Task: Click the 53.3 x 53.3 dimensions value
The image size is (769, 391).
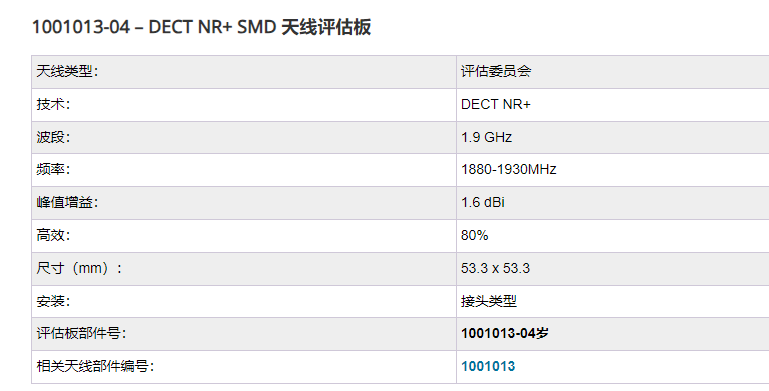Action: click(x=495, y=268)
